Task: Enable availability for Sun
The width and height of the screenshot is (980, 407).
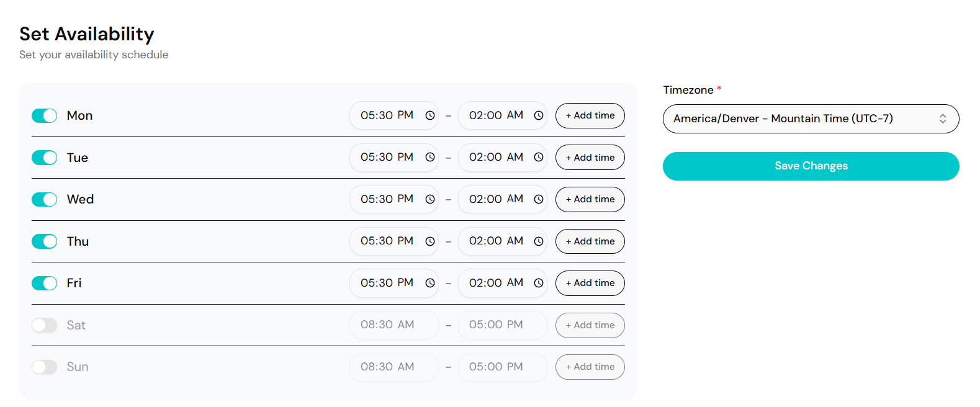Action: (44, 367)
